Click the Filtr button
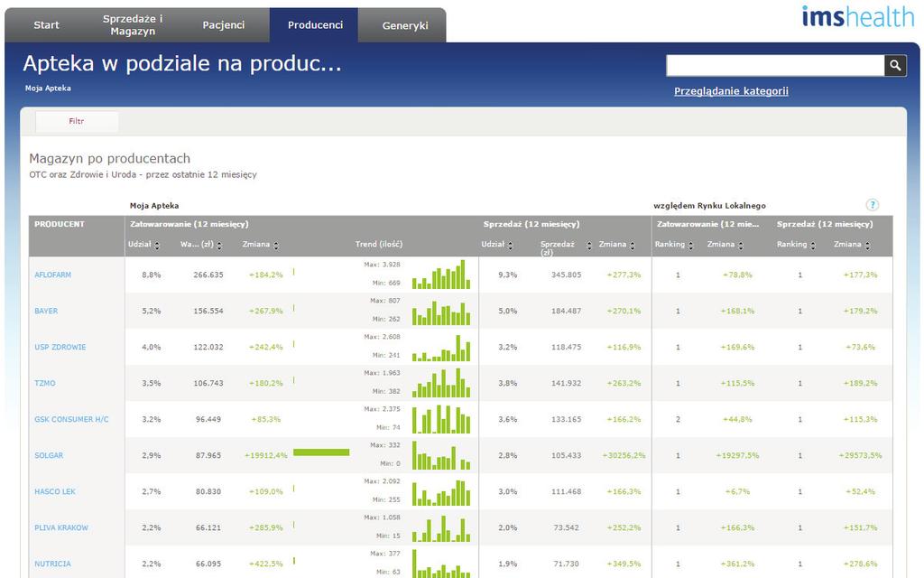This screenshot has width=924, height=578. point(77,121)
